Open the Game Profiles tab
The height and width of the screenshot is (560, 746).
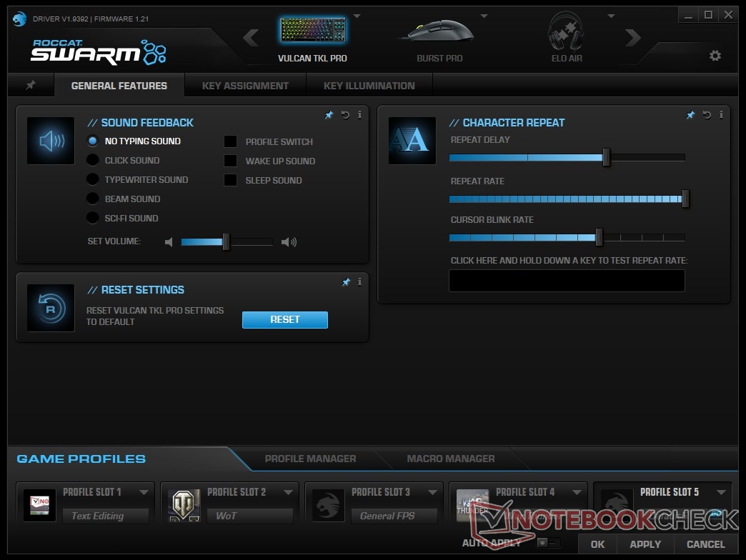click(81, 459)
